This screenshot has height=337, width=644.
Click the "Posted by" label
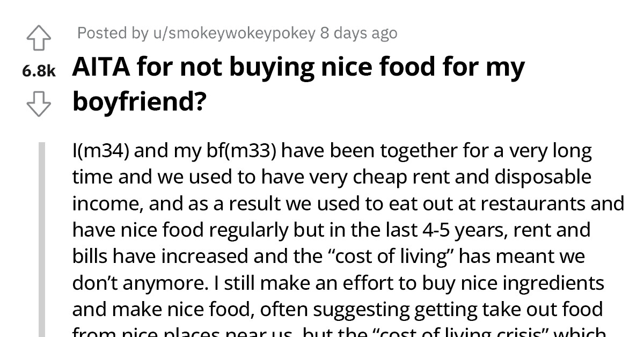(113, 33)
